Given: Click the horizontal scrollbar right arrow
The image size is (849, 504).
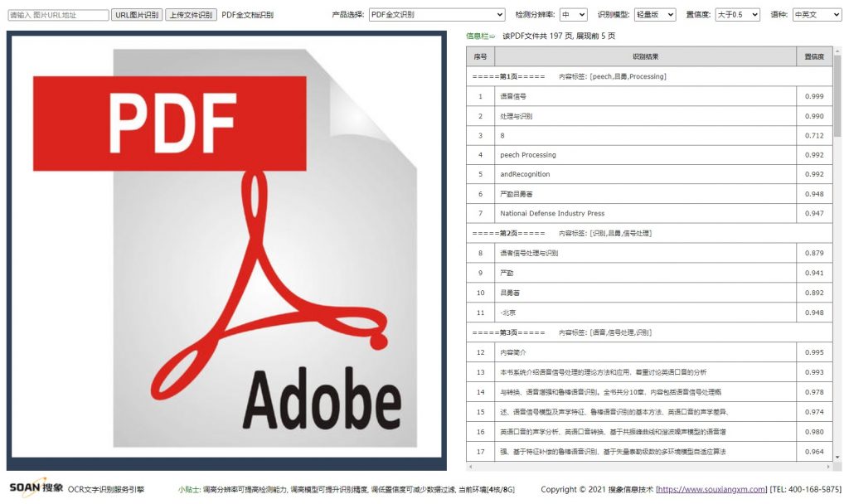Looking at the screenshot, I should point(828,466).
